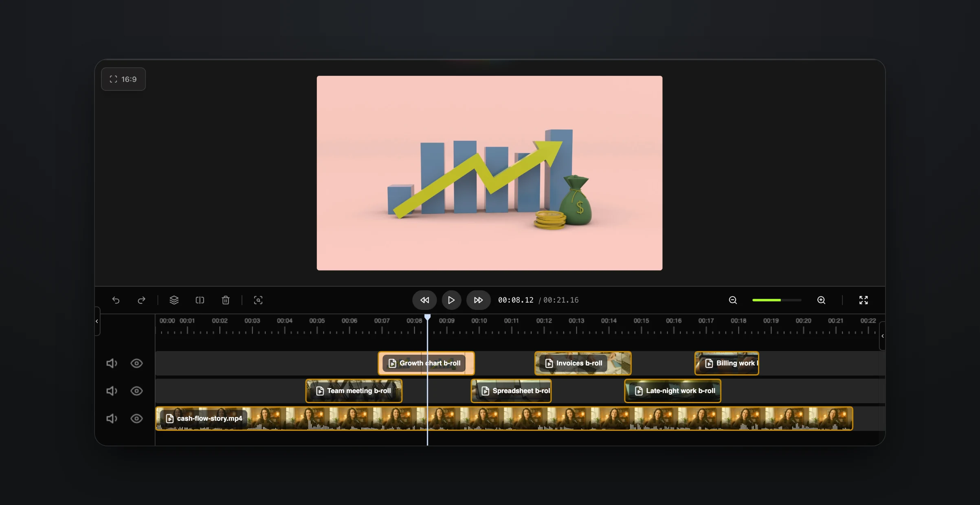Viewport: 980px width, 505px height.
Task: Click the playhead marker on the ruler
Action: (427, 317)
